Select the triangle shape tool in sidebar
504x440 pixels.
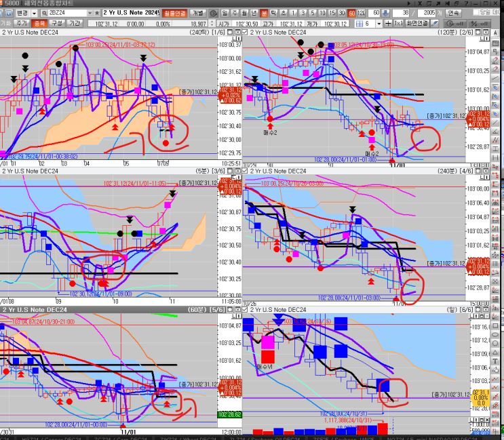coord(495,353)
